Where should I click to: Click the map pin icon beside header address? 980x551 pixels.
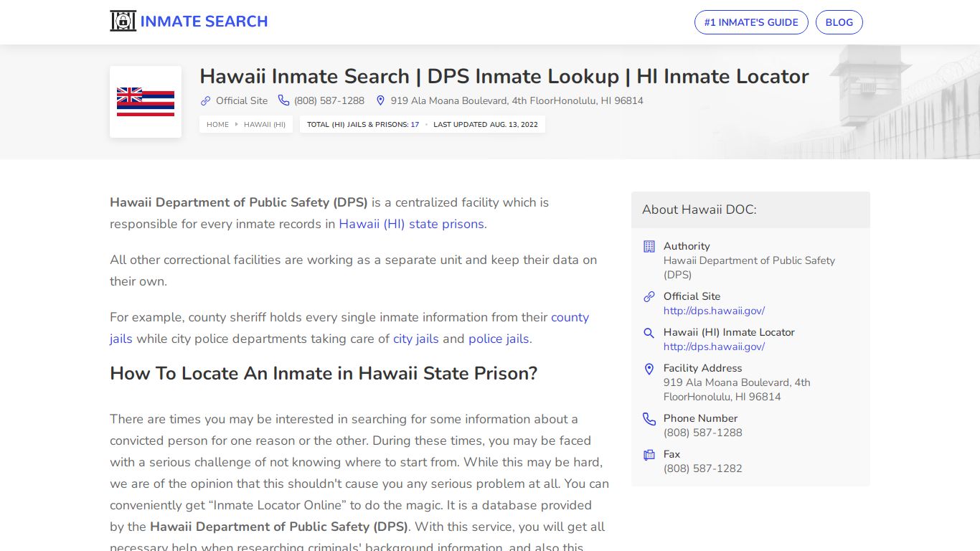coord(380,101)
